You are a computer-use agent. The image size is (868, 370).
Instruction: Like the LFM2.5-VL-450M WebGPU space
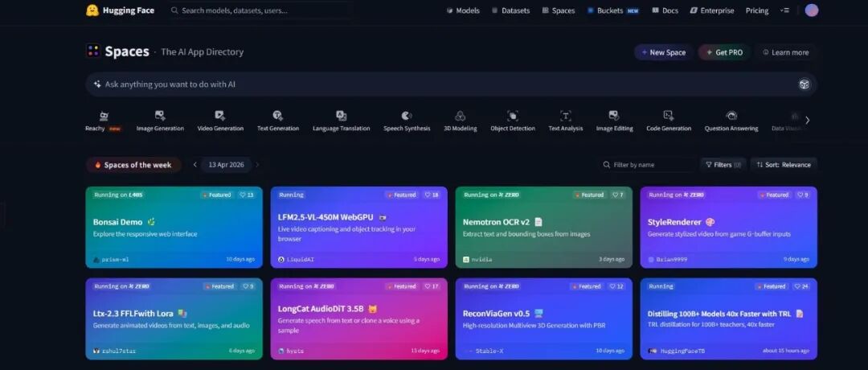(x=432, y=195)
